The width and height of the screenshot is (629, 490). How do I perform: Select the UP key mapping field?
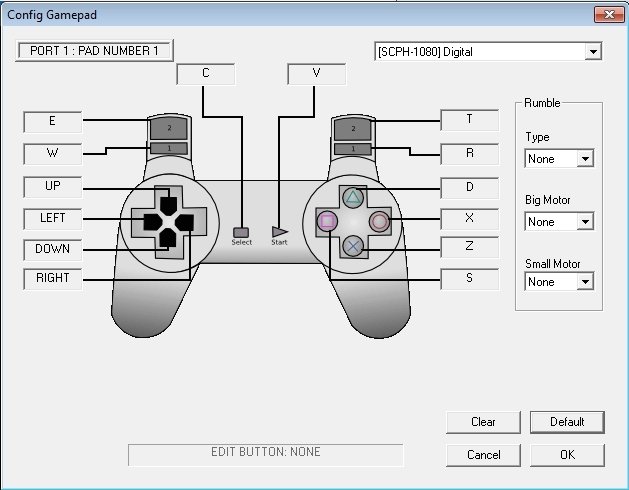53,187
